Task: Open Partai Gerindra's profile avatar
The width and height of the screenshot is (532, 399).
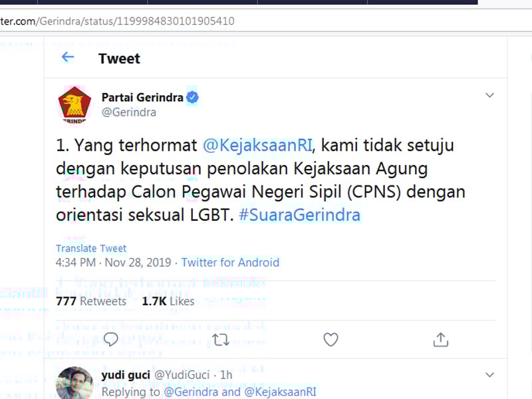Action: pyautogui.click(x=75, y=104)
